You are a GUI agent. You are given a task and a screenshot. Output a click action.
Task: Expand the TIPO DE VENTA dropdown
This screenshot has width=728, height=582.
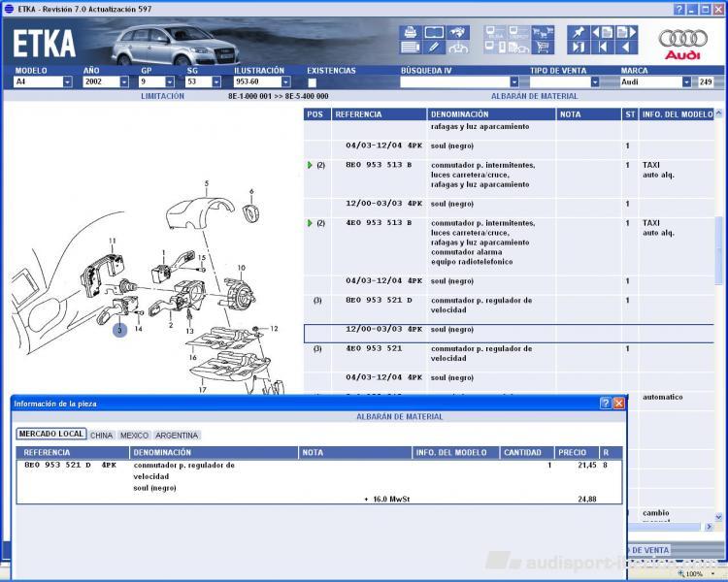595,82
